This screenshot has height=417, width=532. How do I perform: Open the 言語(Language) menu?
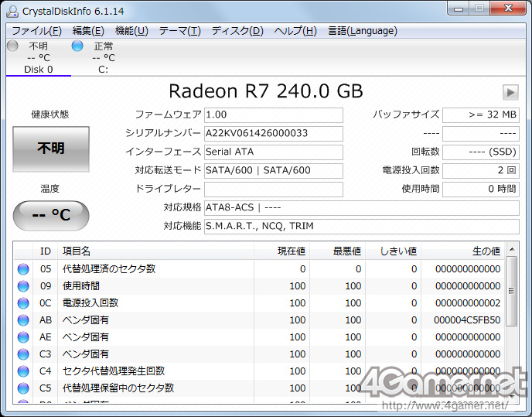362,31
